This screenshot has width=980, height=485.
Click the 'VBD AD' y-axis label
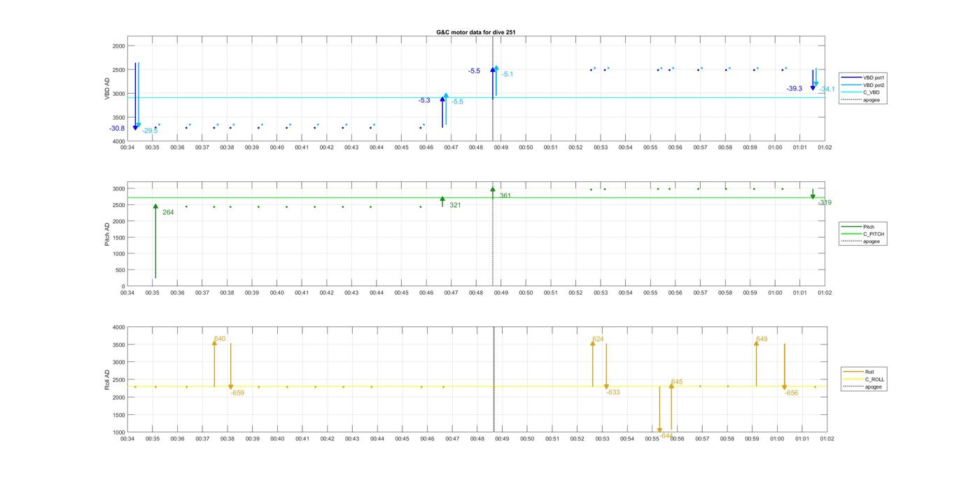tap(107, 88)
